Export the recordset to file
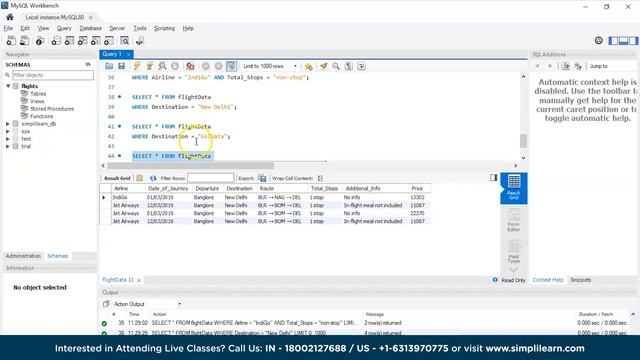The image size is (640, 360). coord(262,178)
